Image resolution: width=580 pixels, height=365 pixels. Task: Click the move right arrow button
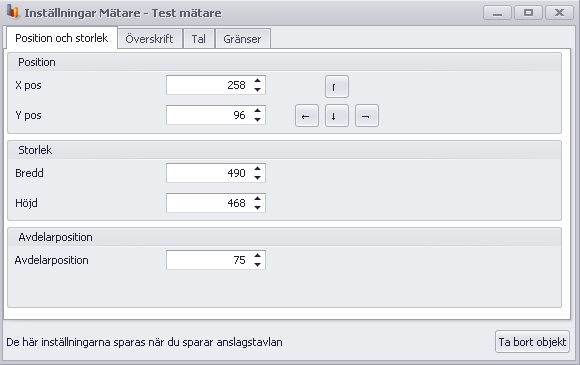click(367, 116)
